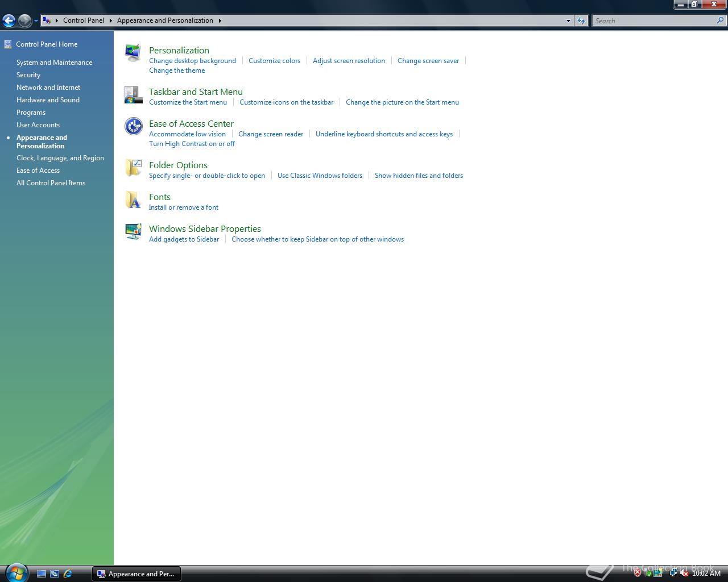Click Show hidden files and folders
728x582 pixels.
pyautogui.click(x=419, y=176)
